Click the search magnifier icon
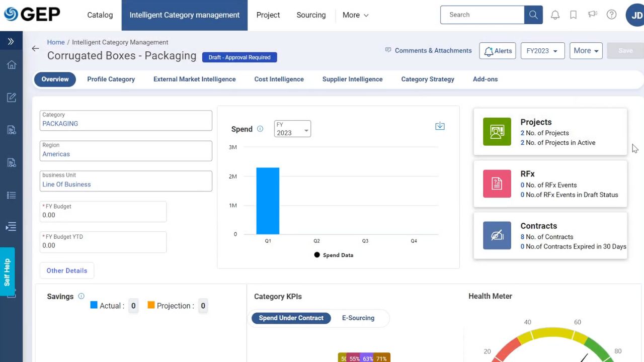This screenshot has height=362, width=644. tap(533, 15)
